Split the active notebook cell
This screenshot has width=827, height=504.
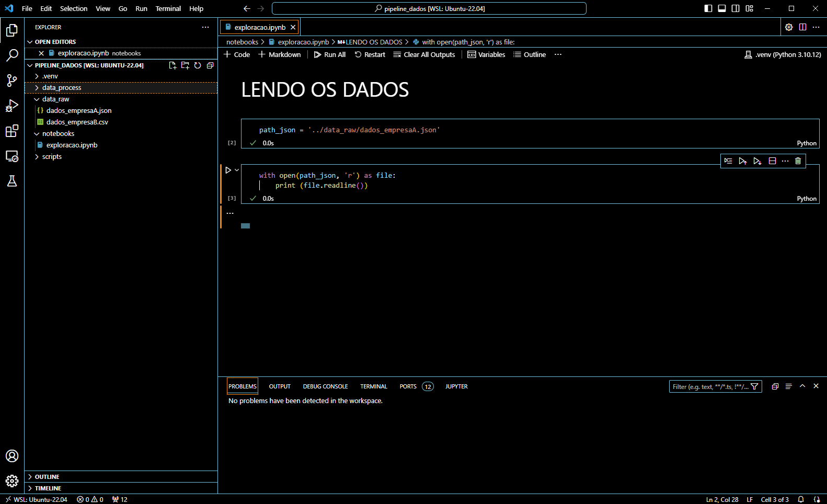point(772,161)
